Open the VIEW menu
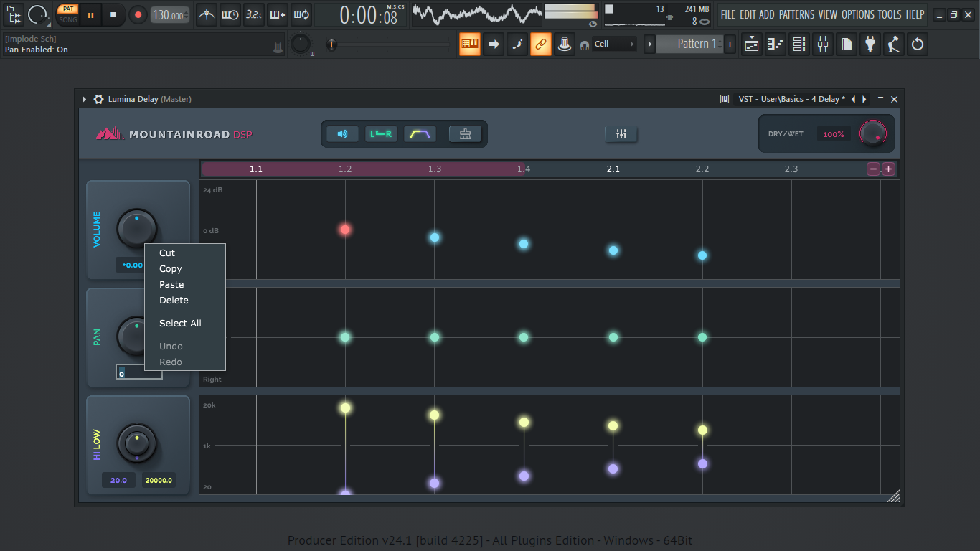Screen dimensions: 980x551 827,14
